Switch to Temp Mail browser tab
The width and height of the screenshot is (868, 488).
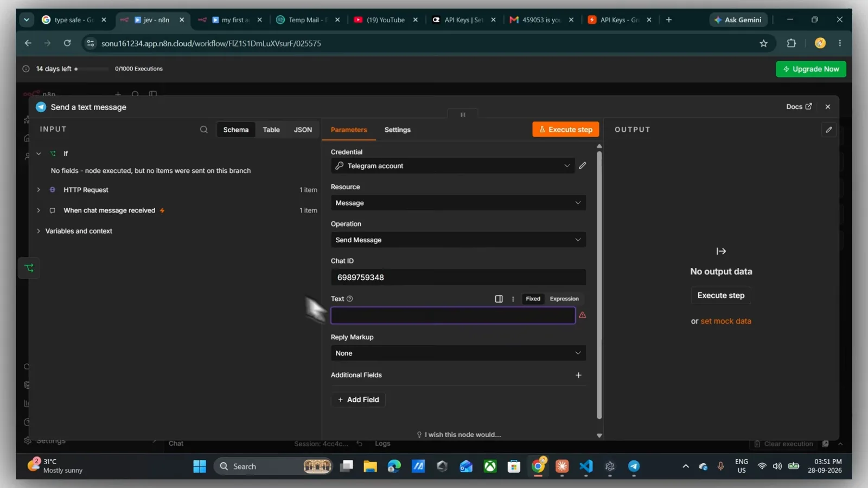tap(308, 20)
